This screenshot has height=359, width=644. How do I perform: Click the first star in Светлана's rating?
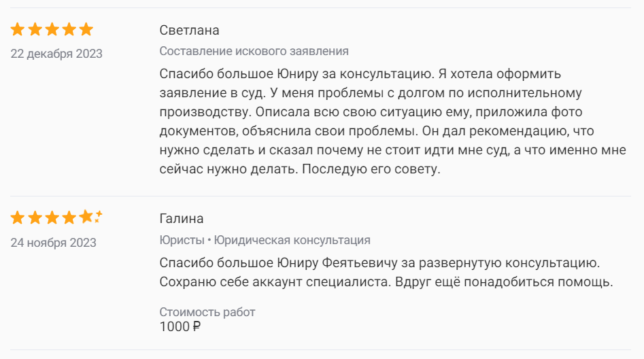(18, 30)
